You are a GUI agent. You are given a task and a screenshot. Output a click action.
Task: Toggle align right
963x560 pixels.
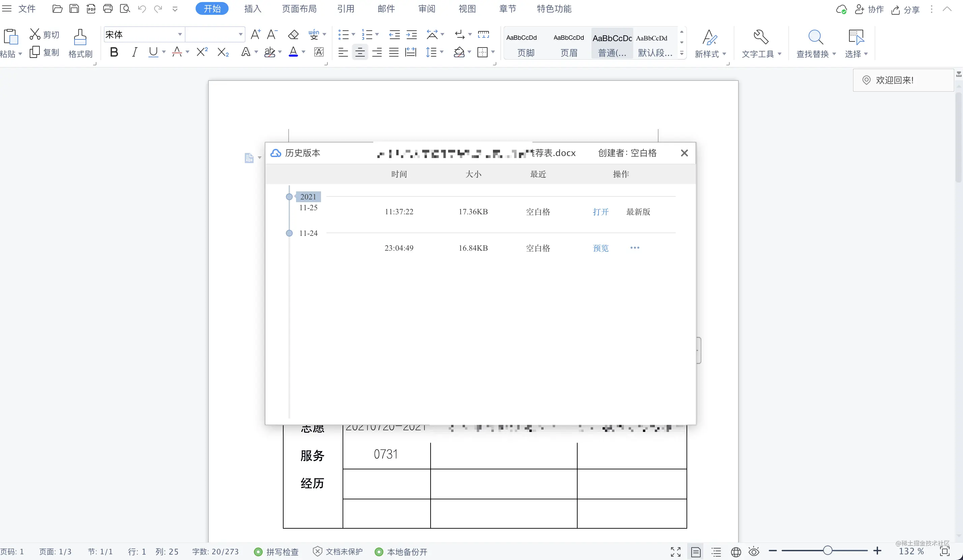point(377,52)
